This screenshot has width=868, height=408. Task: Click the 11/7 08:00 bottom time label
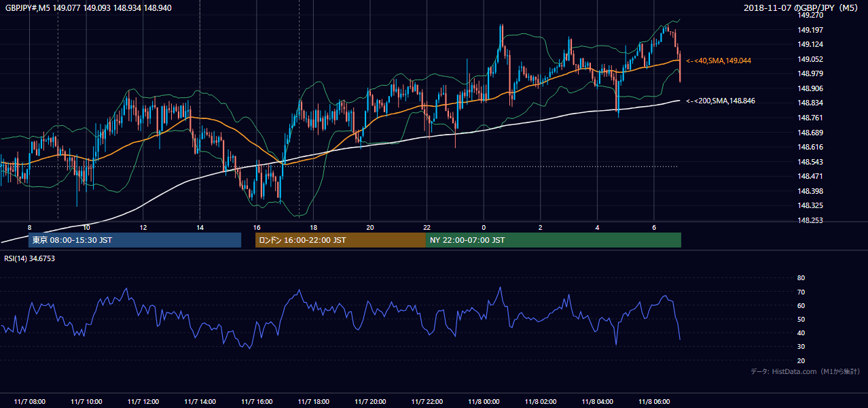click(29, 402)
